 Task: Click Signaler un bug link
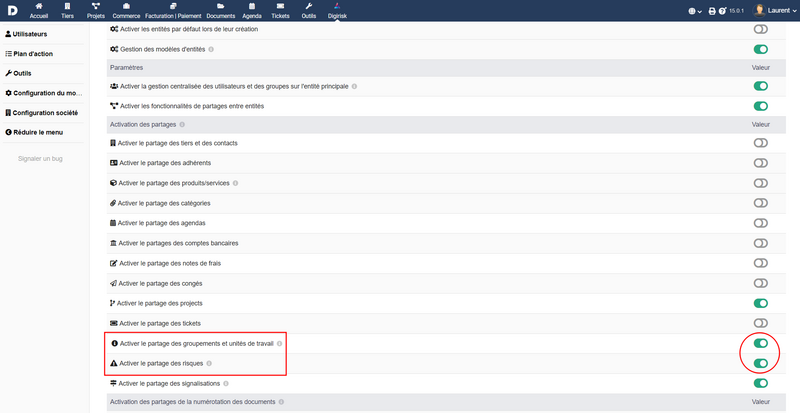coord(40,159)
